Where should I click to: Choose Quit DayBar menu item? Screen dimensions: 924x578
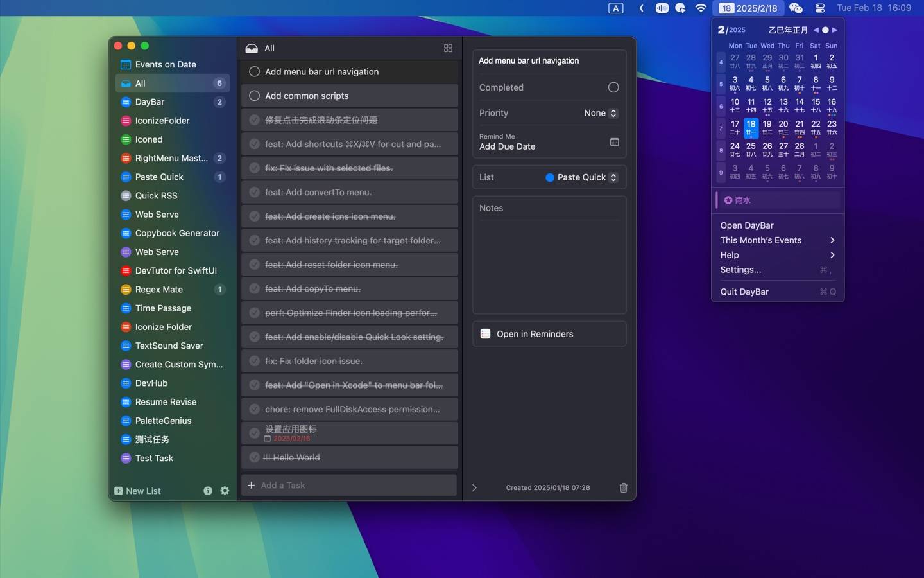pos(778,292)
